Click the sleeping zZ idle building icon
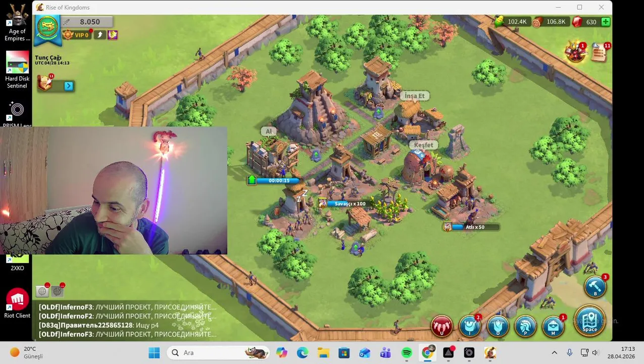This screenshot has height=364, width=644. (302, 195)
